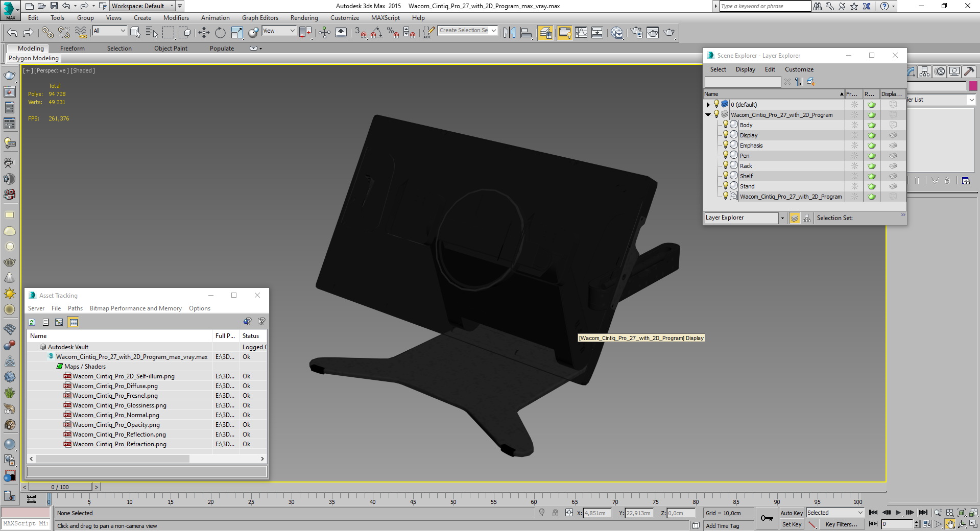The height and width of the screenshot is (531, 980).
Task: Activate the Select and Uniform Scale tool
Action: pyautogui.click(x=237, y=33)
